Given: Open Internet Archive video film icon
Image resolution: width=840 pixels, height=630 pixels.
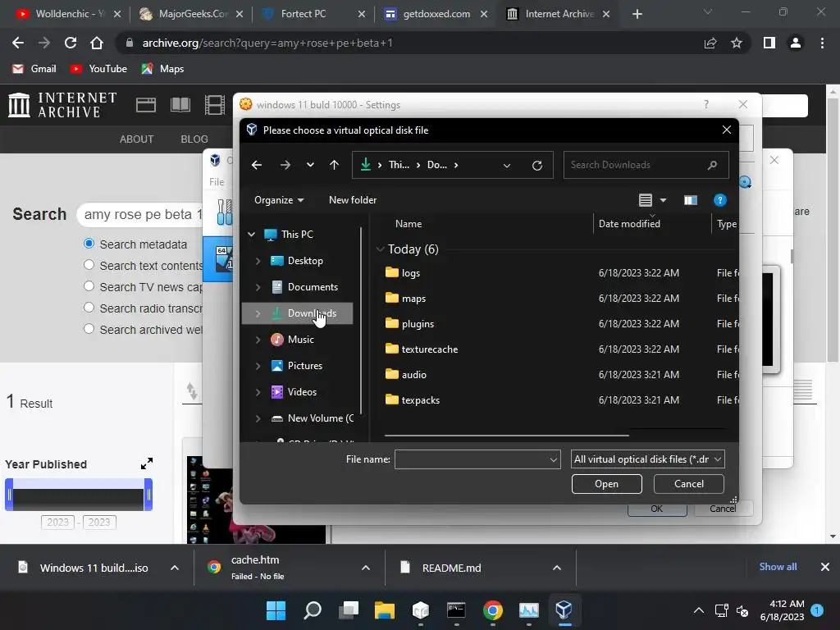Looking at the screenshot, I should click(215, 104).
